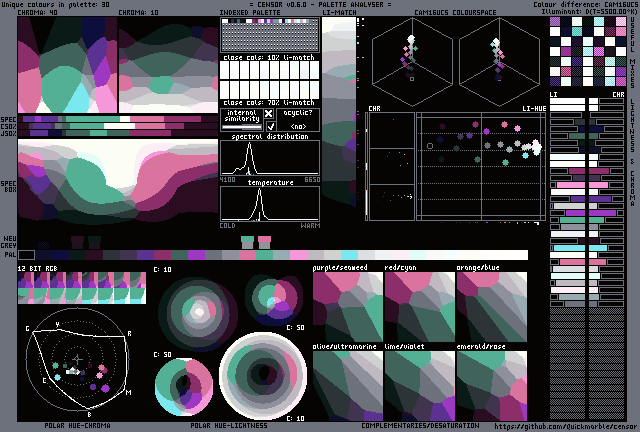Click the 12 BIT RGB swatch strip
Image resolution: width=640 pixels, height=432 pixels.
81,287
